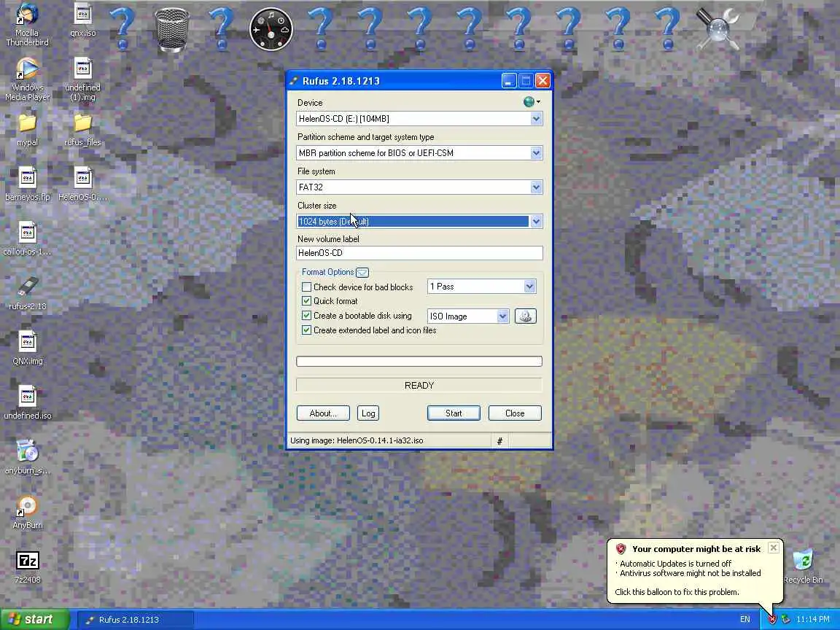This screenshot has height=630, width=840.
Task: Enable Check device for bad blocks
Action: coord(306,287)
